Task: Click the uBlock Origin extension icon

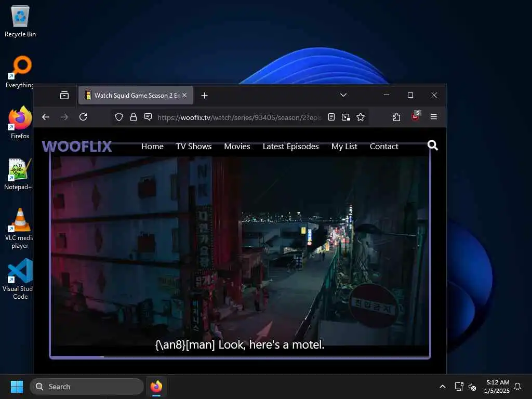Action: click(x=416, y=116)
